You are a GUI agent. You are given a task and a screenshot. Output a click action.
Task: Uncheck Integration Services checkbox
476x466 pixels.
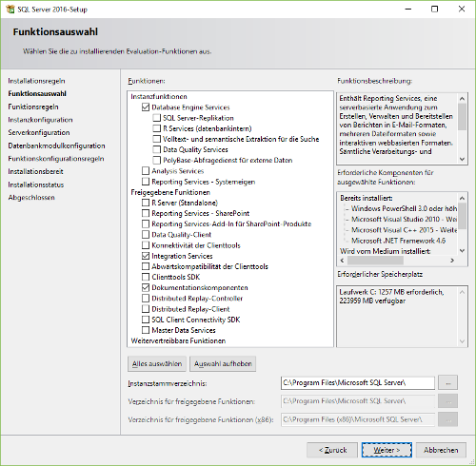coord(146,256)
